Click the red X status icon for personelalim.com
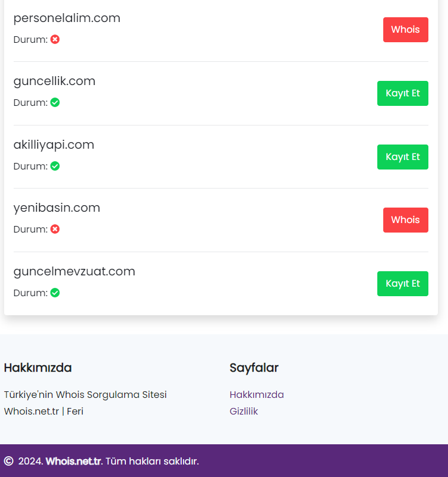The height and width of the screenshot is (477, 448). pyautogui.click(x=55, y=39)
